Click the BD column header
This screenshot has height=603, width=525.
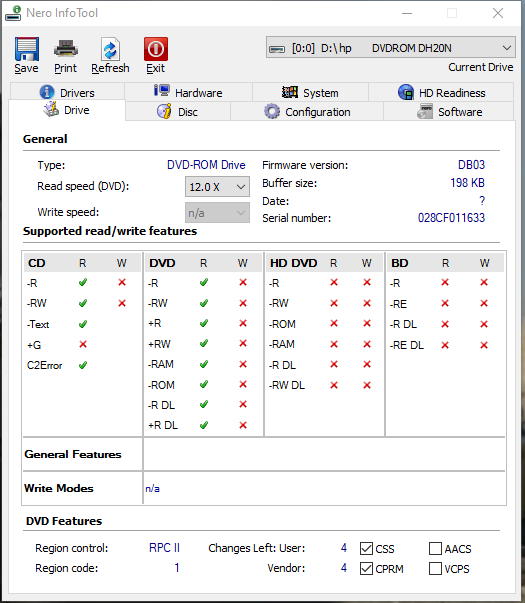coord(400,263)
